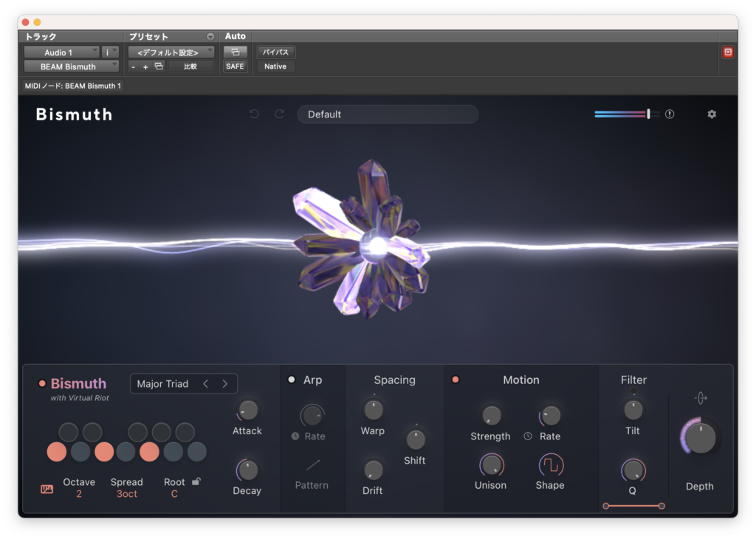The height and width of the screenshot is (539, 756).
Task: Click the Drift knob
Action: 373,470
